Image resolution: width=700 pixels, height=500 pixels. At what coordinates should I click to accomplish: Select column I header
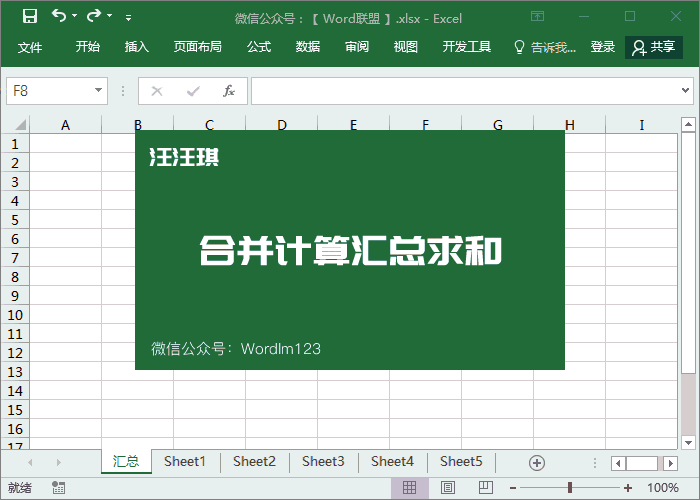point(642,125)
